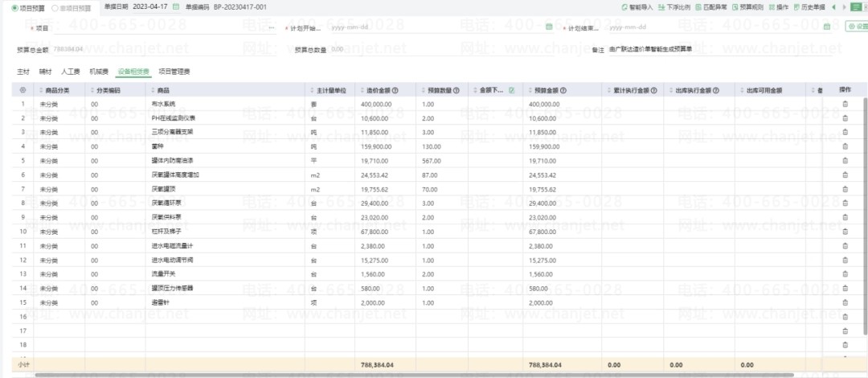Select 造价金额 cell 67,800.00
The width and height of the screenshot is (868, 378).
[385, 232]
